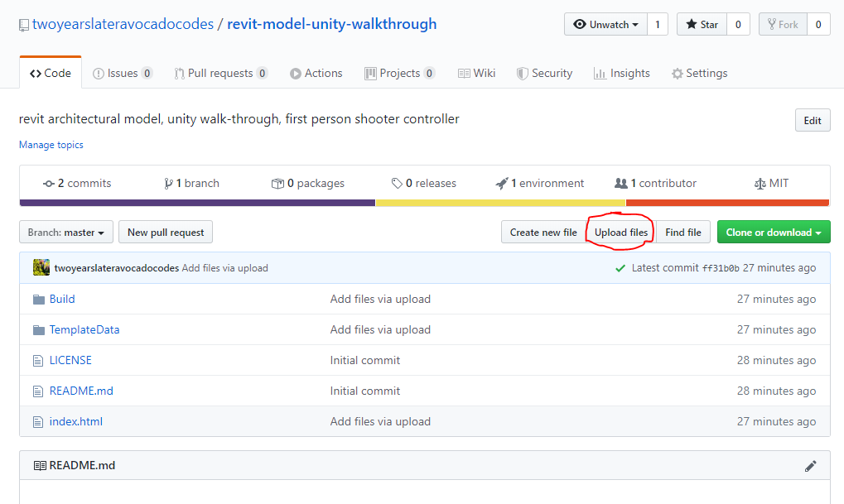Viewport: 844px width, 504px height.
Task: Click the Edit description button
Action: point(813,121)
